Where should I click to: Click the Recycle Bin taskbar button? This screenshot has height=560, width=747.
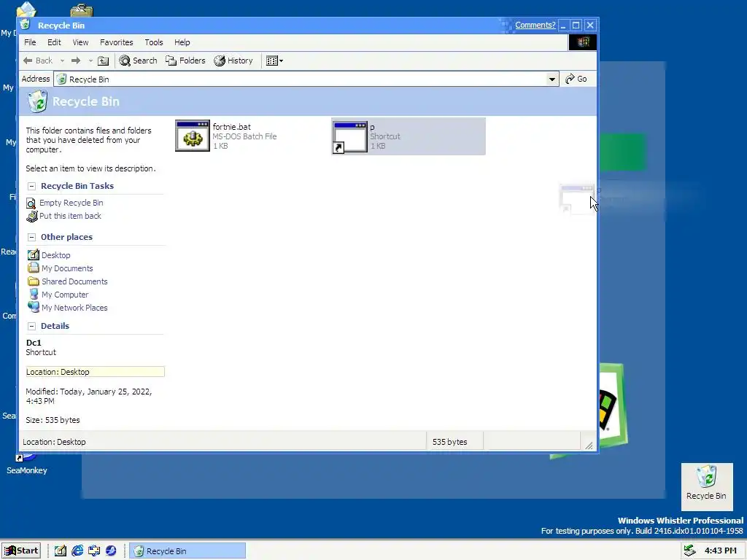pyautogui.click(x=187, y=551)
